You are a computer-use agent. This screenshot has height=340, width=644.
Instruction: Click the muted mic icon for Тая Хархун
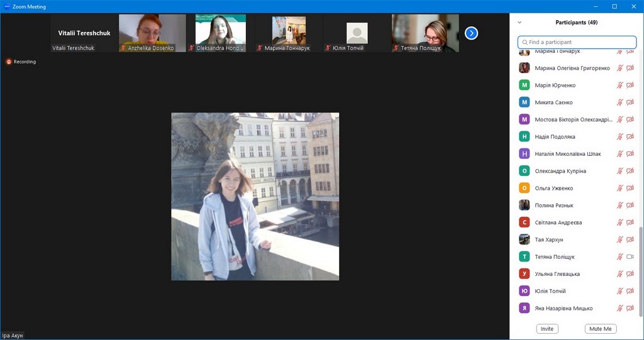click(619, 240)
